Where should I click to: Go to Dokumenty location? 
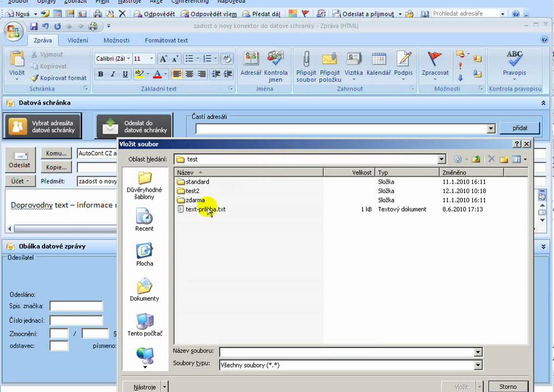coord(145,290)
